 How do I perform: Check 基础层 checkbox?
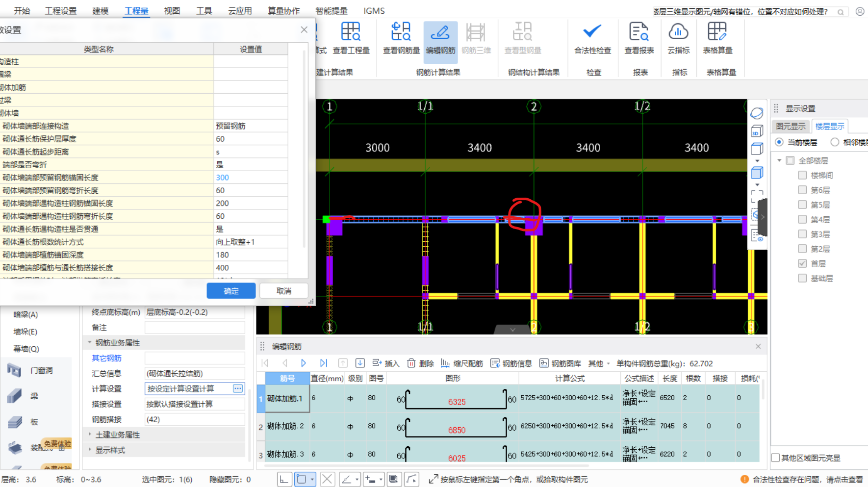click(802, 278)
